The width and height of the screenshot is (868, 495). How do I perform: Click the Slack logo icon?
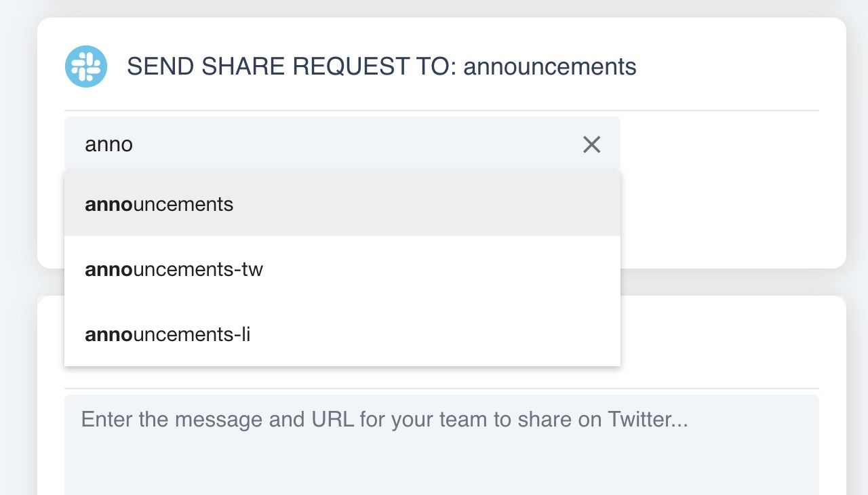(x=86, y=66)
